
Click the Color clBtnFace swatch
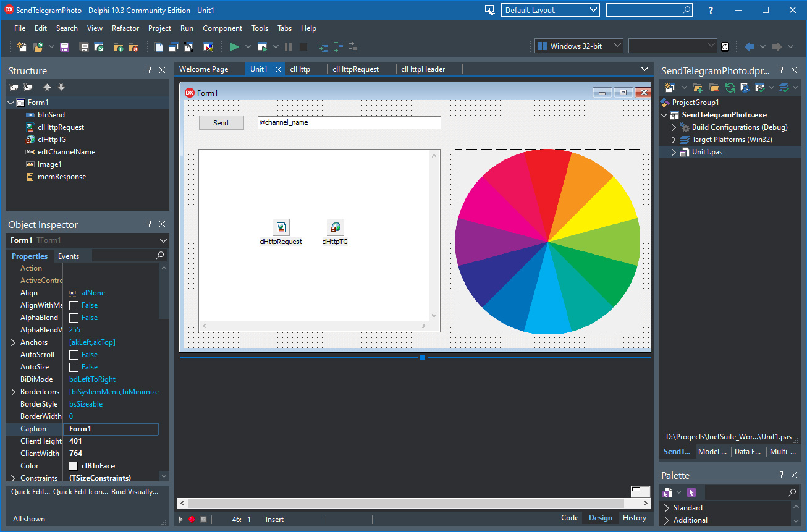74,466
